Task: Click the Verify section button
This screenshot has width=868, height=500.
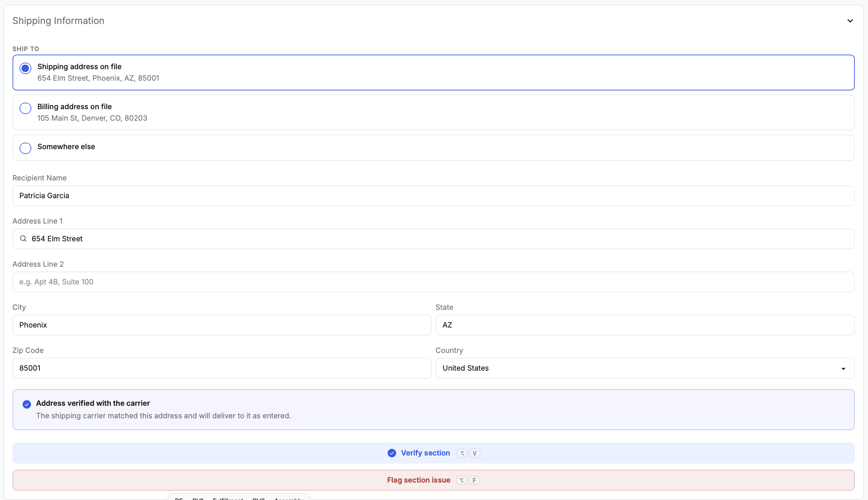Action: (x=433, y=453)
